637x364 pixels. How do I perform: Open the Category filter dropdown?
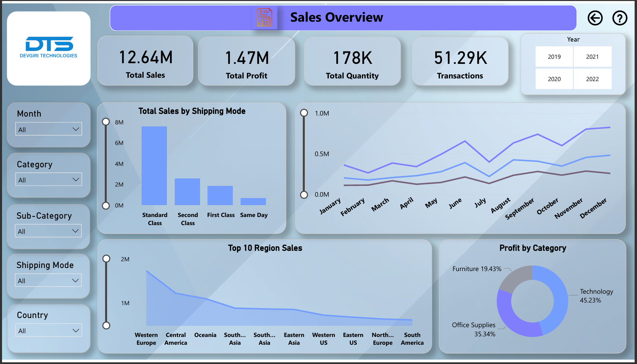click(49, 180)
